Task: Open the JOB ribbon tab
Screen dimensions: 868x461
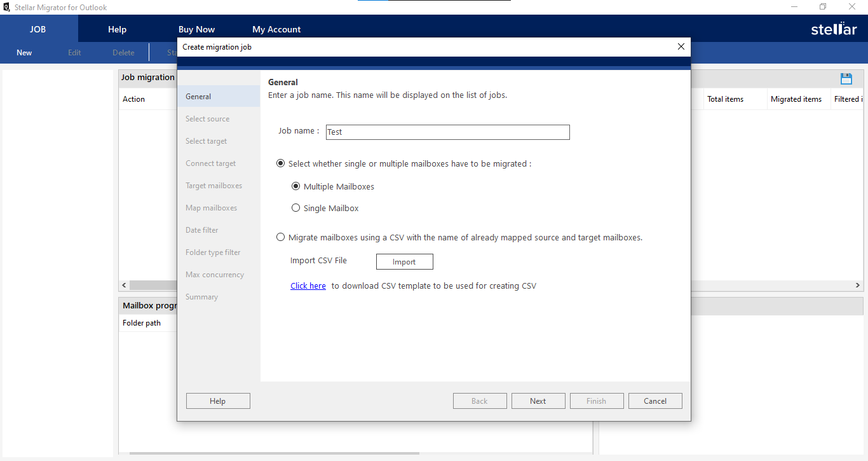Action: point(37,29)
